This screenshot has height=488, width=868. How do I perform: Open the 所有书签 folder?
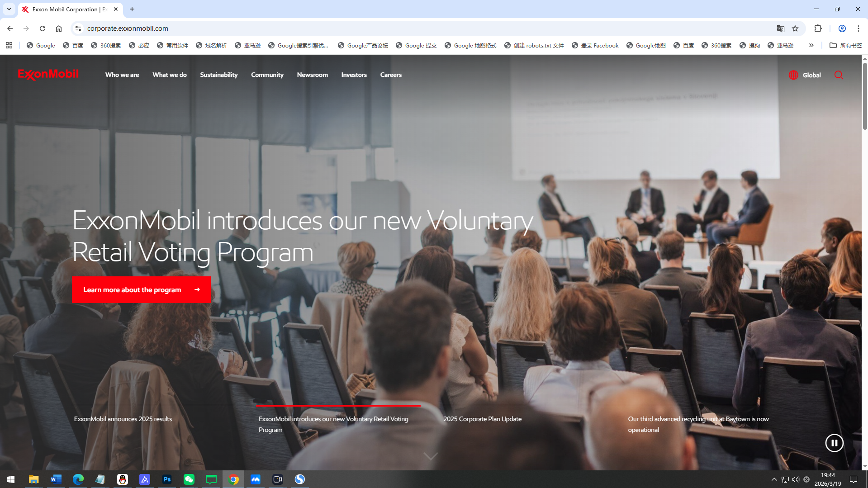click(846, 45)
